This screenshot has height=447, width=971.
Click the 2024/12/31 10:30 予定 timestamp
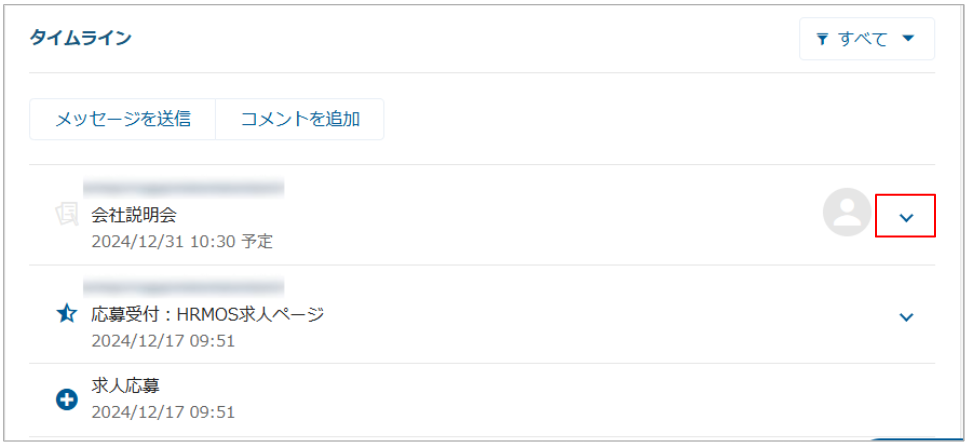click(x=181, y=241)
